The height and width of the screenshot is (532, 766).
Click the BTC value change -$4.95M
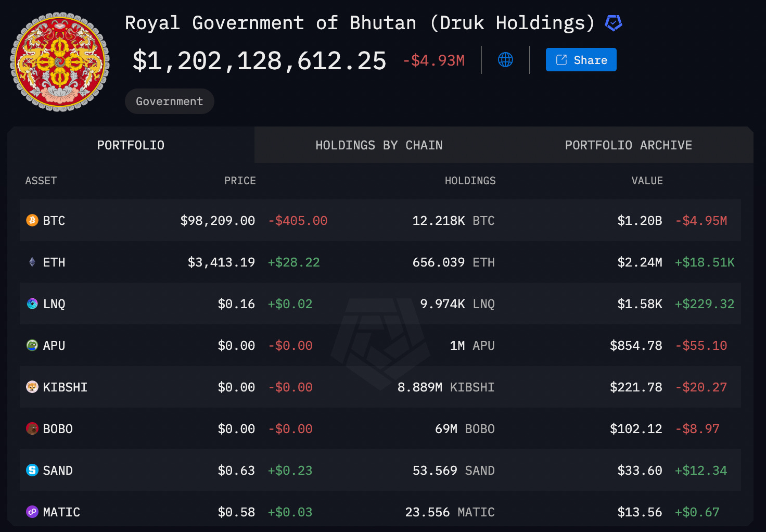[x=701, y=221]
